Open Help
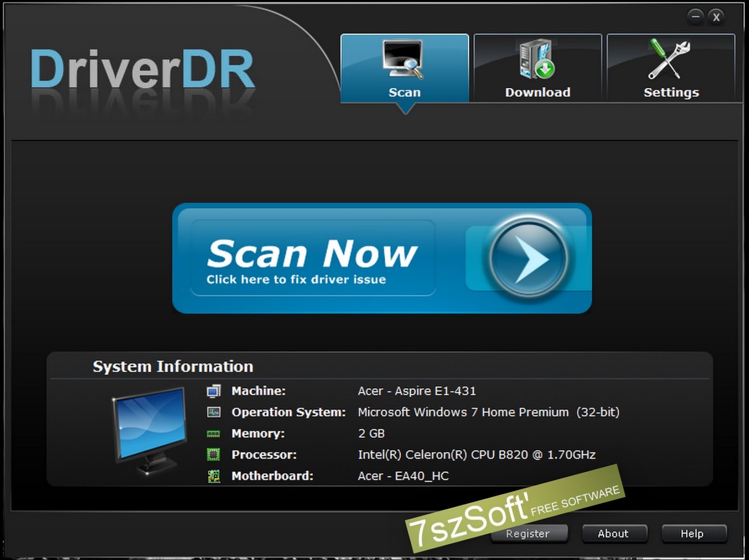 click(x=692, y=533)
